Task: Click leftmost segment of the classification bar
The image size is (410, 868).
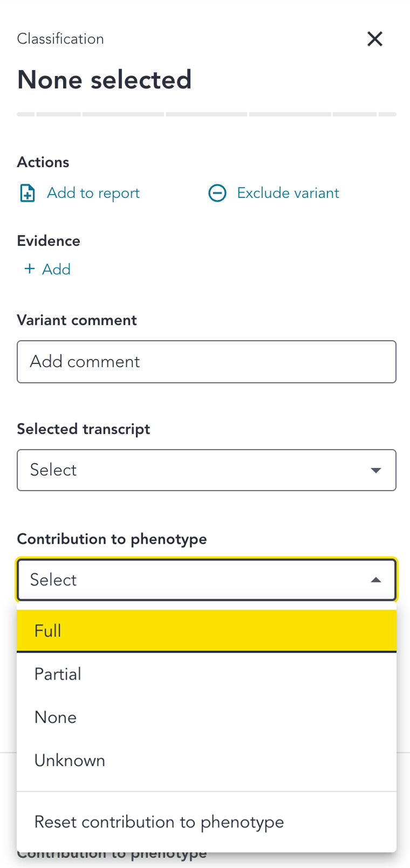Action: [x=26, y=114]
